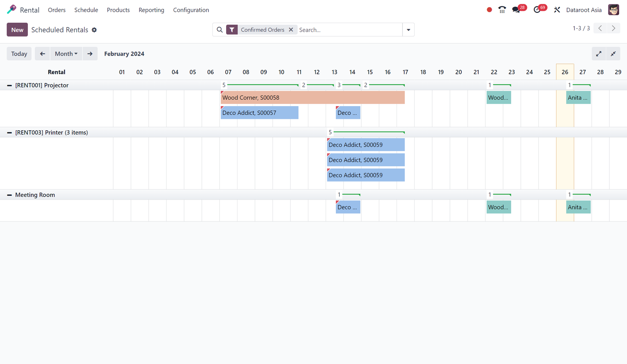Open Wood pill on day 22 in Projector
Screen dimensions: 627x364
[498, 97]
